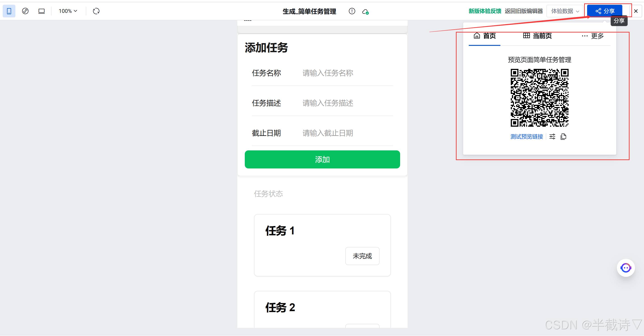Screen dimensions: 644x336
Task: Click the 截止日期 input field
Action: click(348, 133)
